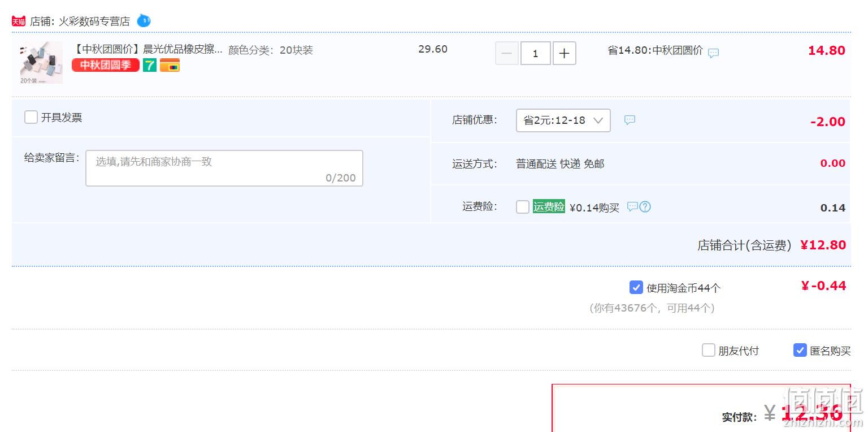Viewport: 868px width, 432px height.
Task: Open the 晨光优品橡皮擦 product title link
Action: coord(147,50)
